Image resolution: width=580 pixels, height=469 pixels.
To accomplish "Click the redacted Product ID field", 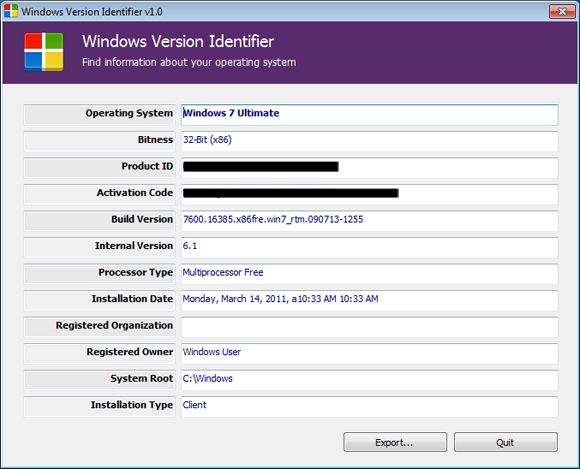I will [370, 168].
